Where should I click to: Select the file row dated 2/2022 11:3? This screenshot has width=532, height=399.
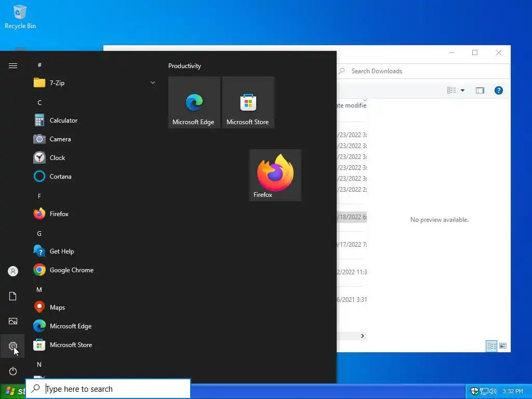[352, 272]
